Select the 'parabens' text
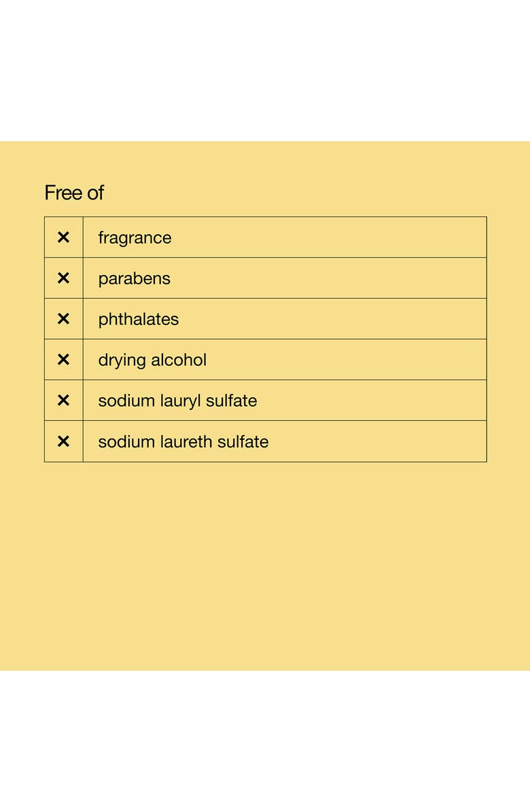 point(134,279)
